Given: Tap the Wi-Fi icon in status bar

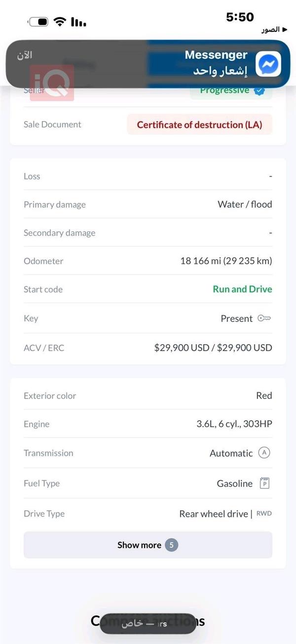Looking at the screenshot, I should (60, 22).
